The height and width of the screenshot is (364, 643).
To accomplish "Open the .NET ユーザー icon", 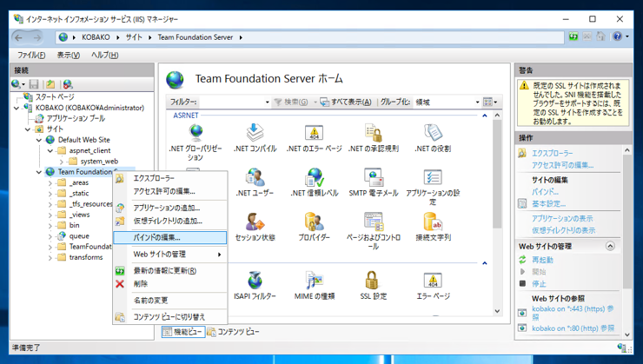I will click(x=255, y=182).
